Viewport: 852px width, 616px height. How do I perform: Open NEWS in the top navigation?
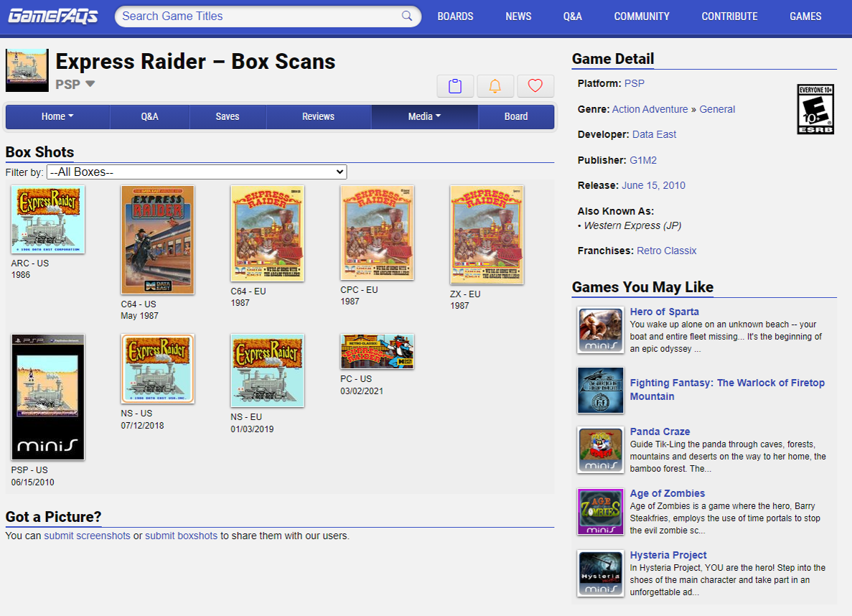coord(518,17)
